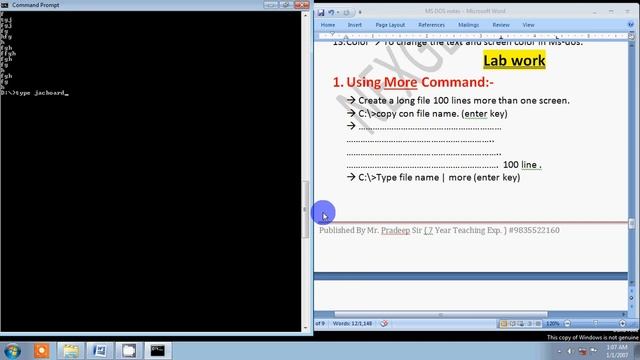640x360 pixels.
Task: Click the first line indent marker on the ruler
Action: 332,34
